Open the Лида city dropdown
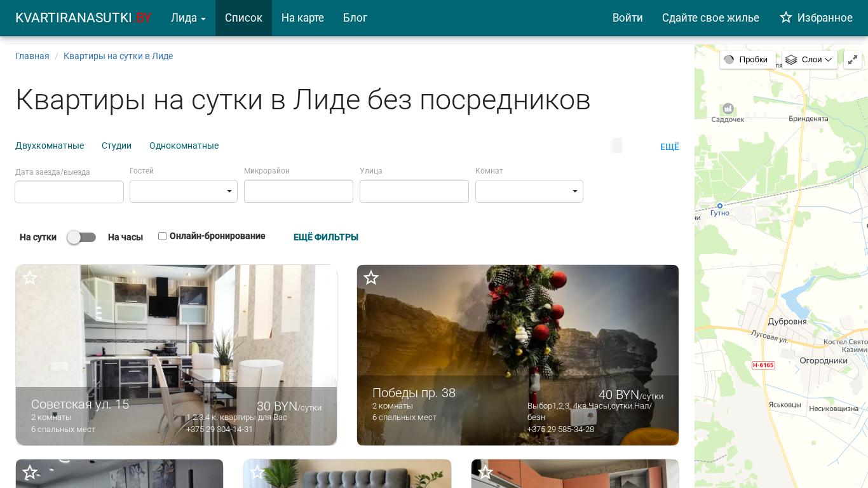 (188, 18)
